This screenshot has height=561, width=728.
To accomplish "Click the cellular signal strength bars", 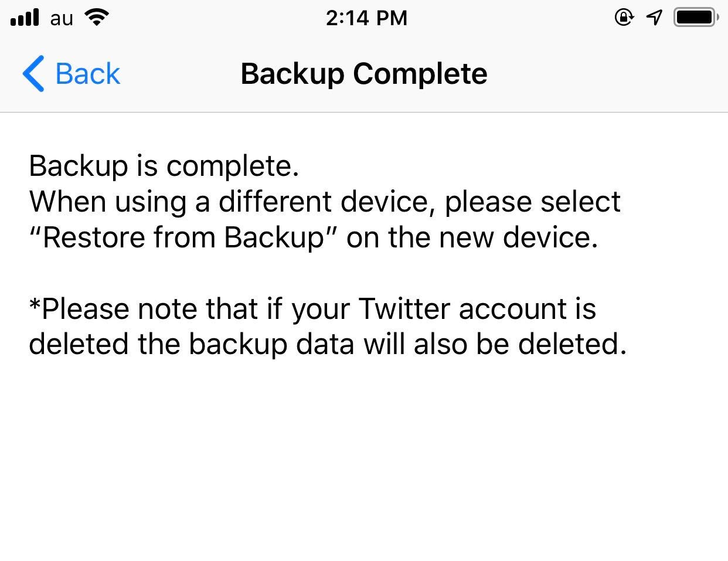I will click(24, 18).
